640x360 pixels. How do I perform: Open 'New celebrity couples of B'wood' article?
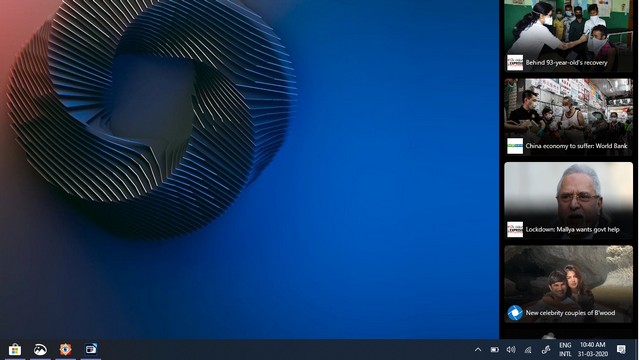coord(570,313)
